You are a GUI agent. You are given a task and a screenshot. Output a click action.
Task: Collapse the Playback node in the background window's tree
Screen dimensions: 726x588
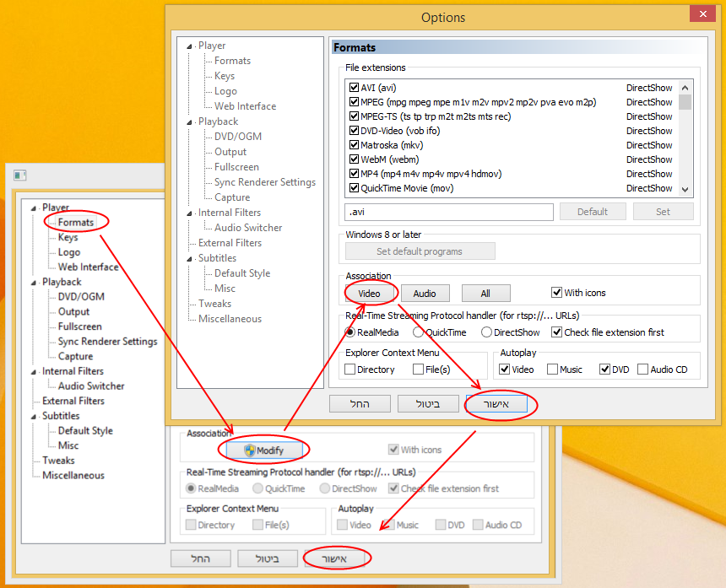coord(35,283)
